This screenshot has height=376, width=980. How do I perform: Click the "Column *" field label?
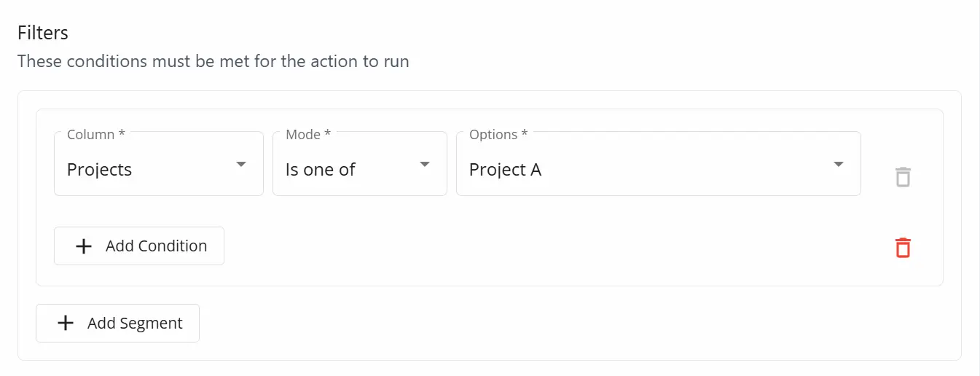pyautogui.click(x=95, y=135)
